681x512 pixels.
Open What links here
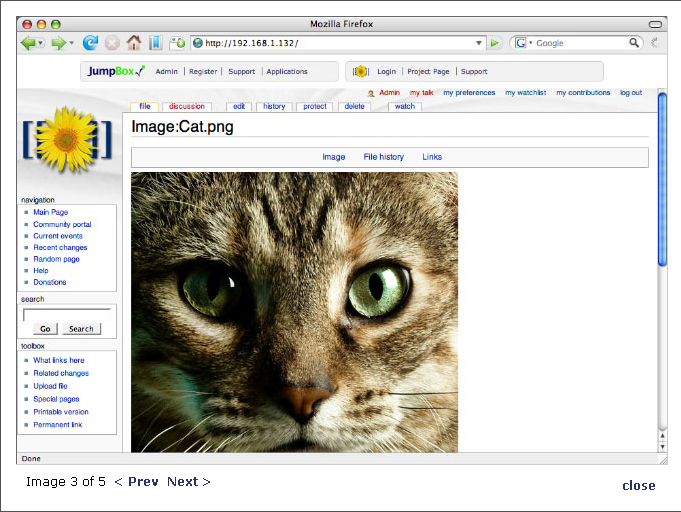point(59,360)
